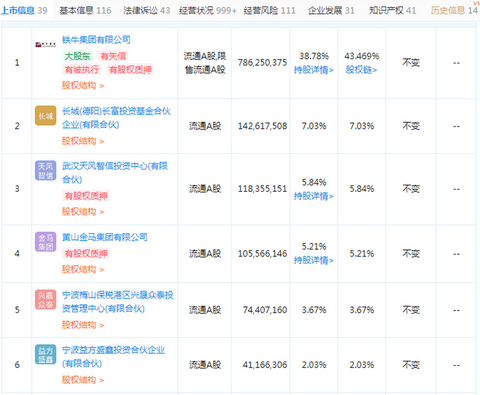Expand 股权结构 under 长城(德阳)长富投资基金

coord(83,141)
